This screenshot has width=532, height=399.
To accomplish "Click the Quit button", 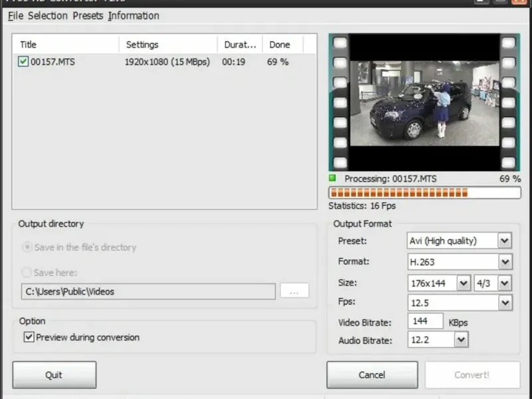I will 55,374.
